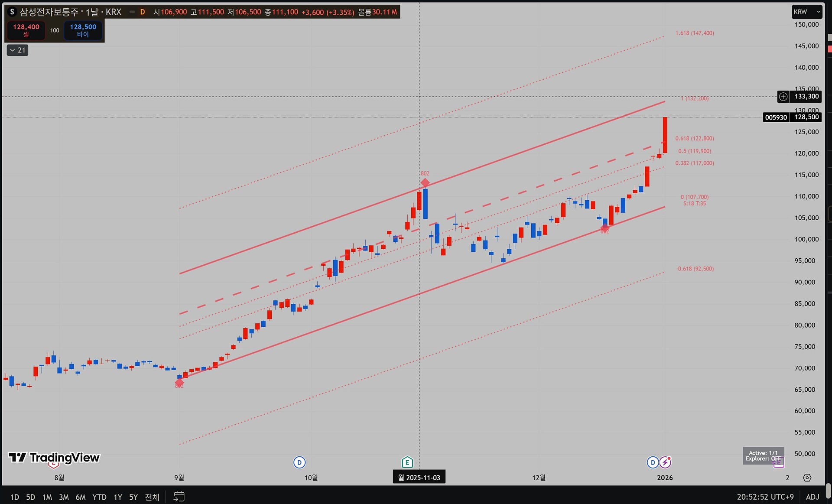Viewport: 832px width, 504px height.
Task: Open the timezone menu showing UTC+9
Action: [765, 497]
